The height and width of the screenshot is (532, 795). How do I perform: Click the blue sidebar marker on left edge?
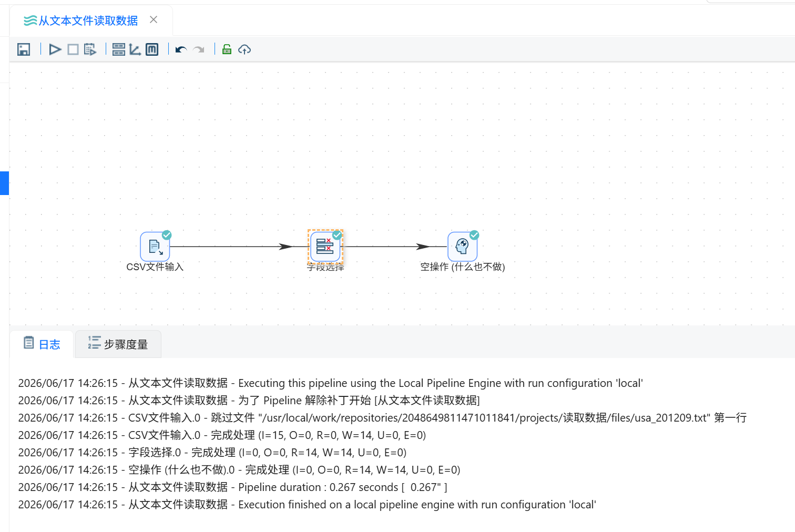click(x=4, y=183)
